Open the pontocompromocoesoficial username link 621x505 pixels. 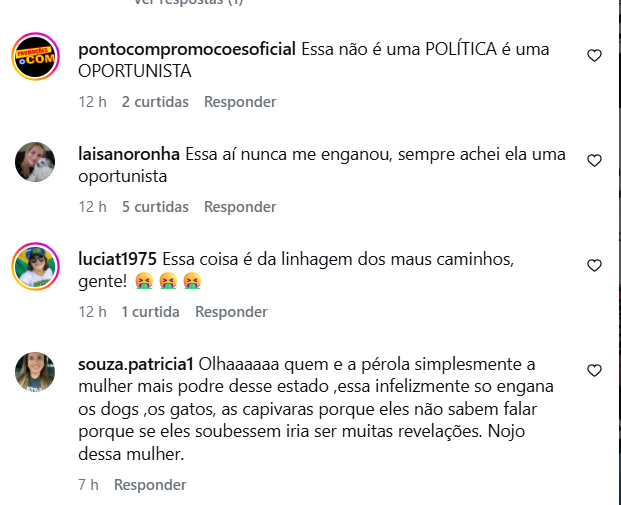[187, 50]
